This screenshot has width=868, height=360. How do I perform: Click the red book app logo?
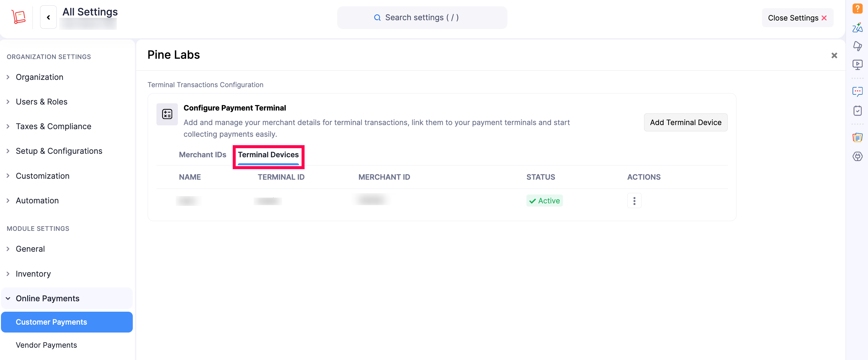19,17
